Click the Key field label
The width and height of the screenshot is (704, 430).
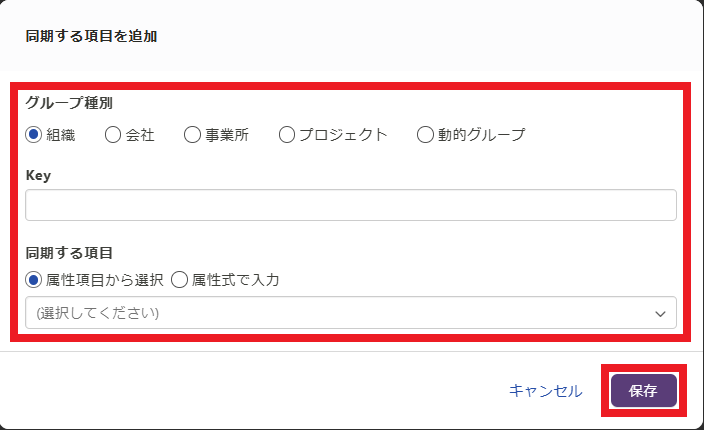click(38, 175)
